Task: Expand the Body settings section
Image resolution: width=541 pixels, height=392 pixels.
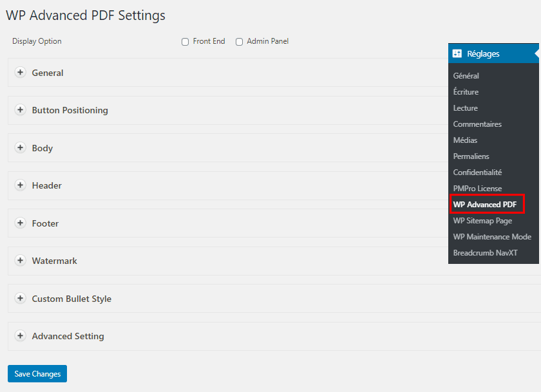Action: (20, 147)
